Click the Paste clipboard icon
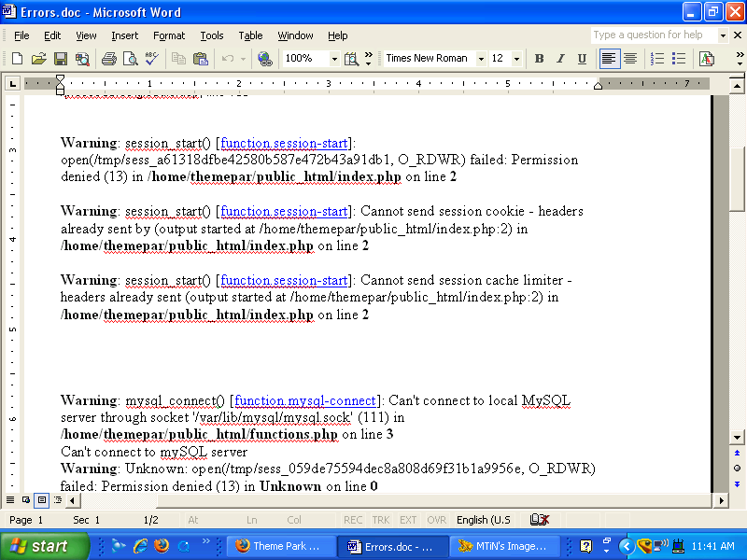 point(201,59)
